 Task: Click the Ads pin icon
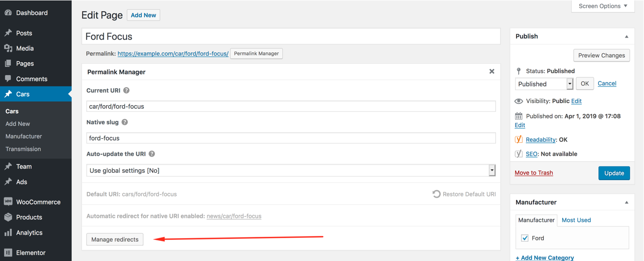[x=8, y=182]
